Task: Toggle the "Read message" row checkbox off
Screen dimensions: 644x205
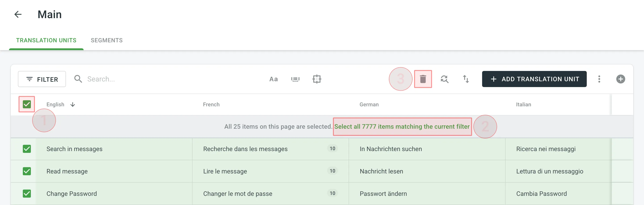Action: 27,171
